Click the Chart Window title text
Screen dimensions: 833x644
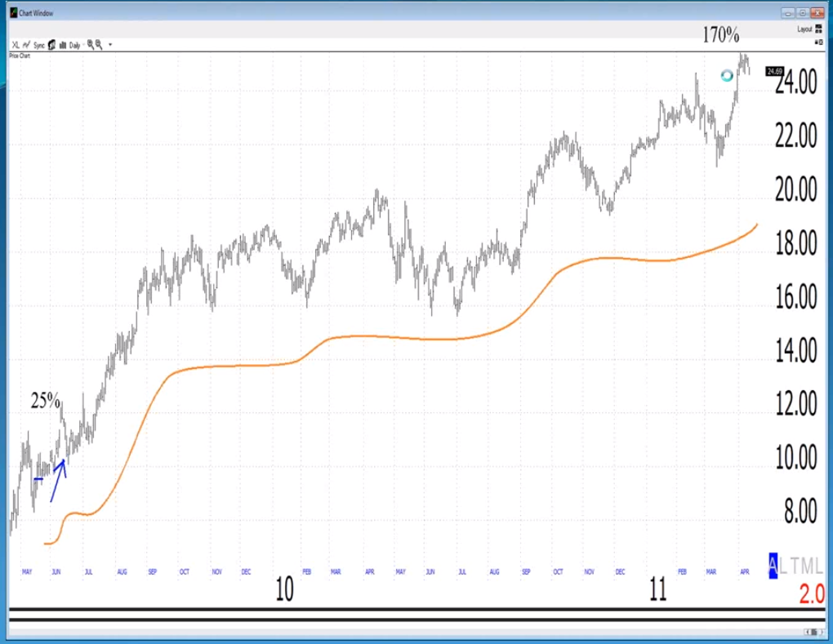(36, 13)
